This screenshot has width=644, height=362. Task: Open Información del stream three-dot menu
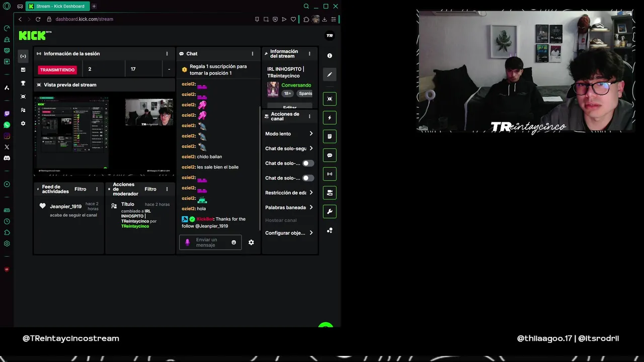309,54
